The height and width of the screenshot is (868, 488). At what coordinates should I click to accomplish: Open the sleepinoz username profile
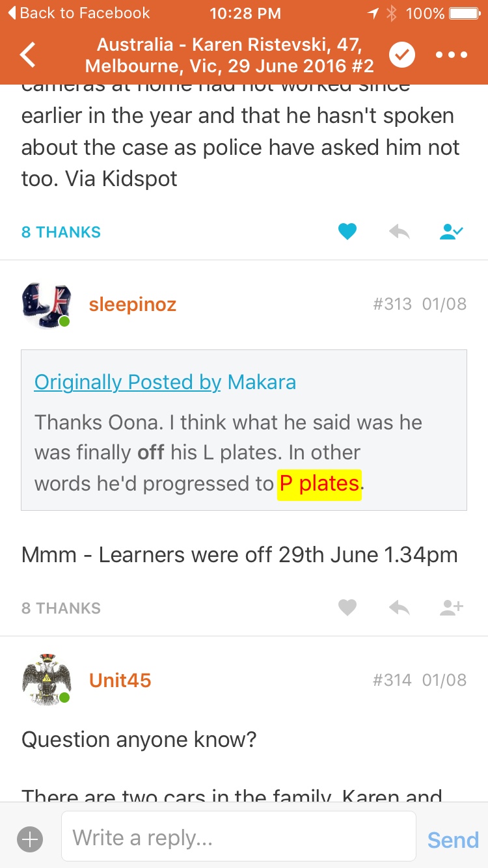pyautogui.click(x=133, y=305)
